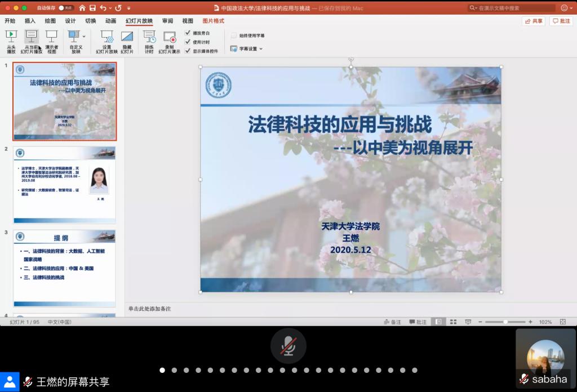Start slideshow from status bar icon

point(468,322)
